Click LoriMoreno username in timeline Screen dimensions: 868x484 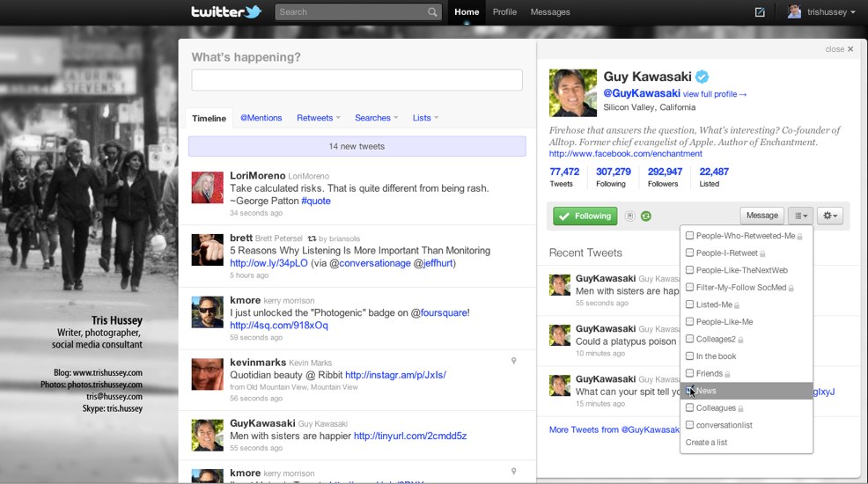[x=257, y=175]
